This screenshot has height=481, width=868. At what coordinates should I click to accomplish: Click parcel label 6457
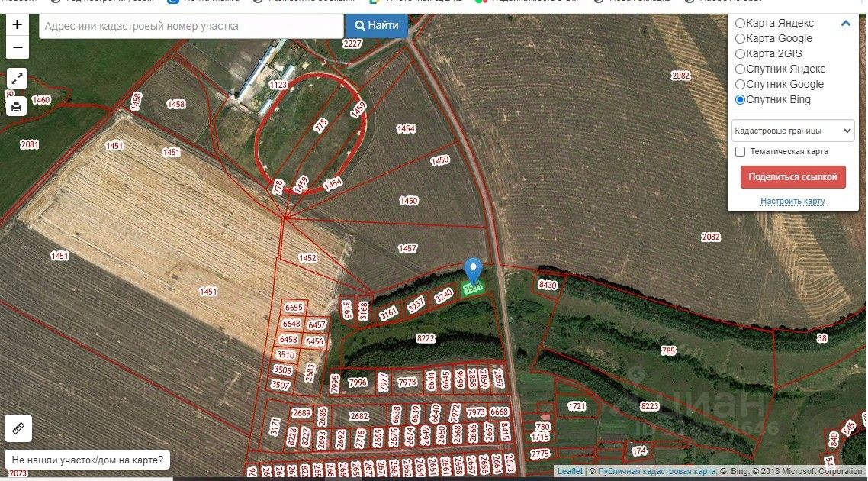pos(317,324)
